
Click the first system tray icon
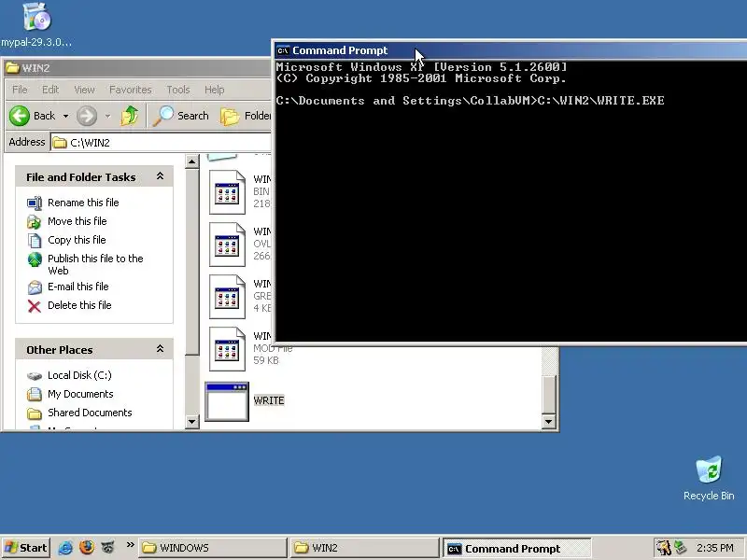pyautogui.click(x=664, y=548)
